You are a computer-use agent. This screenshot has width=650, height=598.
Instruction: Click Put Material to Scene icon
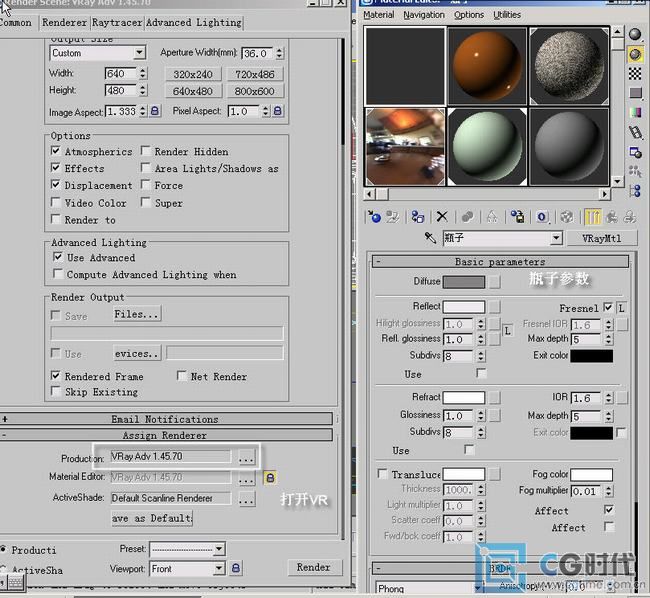click(x=392, y=217)
